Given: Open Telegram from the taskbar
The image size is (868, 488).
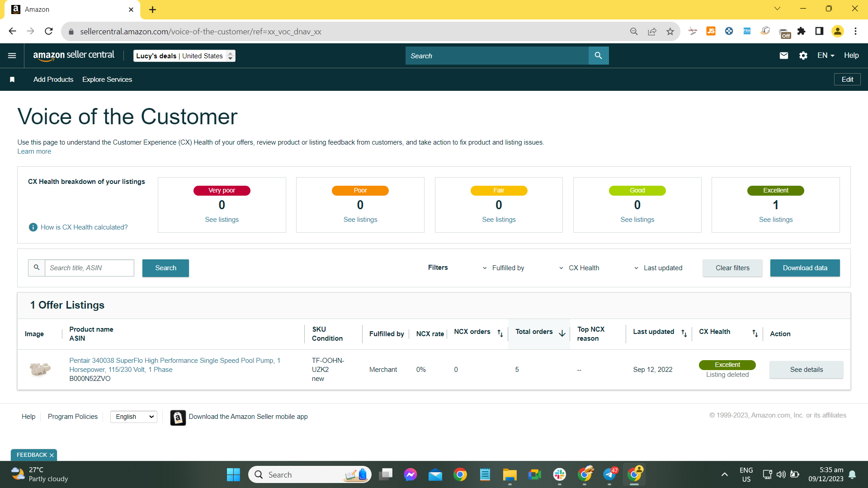Looking at the screenshot, I should click(609, 474).
